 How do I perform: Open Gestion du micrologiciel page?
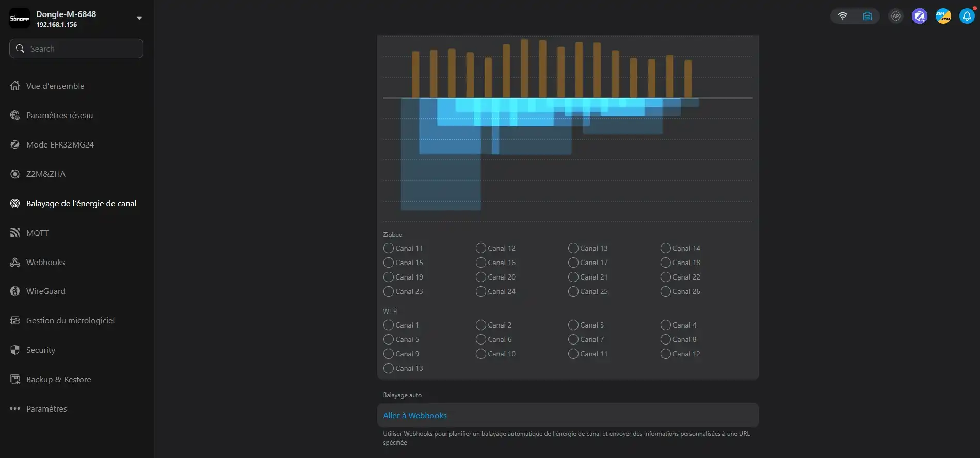[x=70, y=320]
